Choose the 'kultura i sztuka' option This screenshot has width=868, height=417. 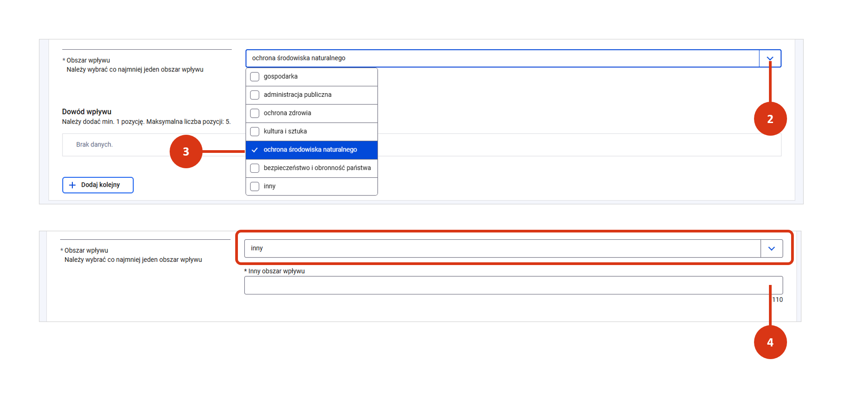[x=285, y=132]
